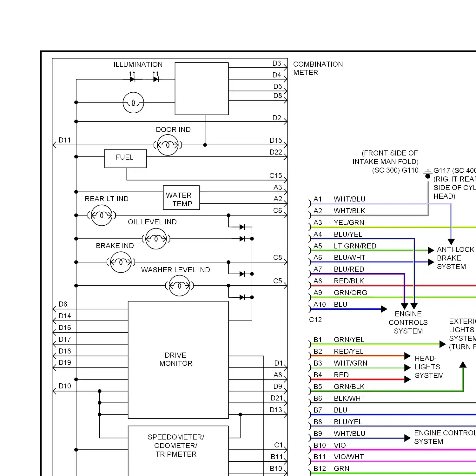Click the D11 terminal label

[x=65, y=140]
